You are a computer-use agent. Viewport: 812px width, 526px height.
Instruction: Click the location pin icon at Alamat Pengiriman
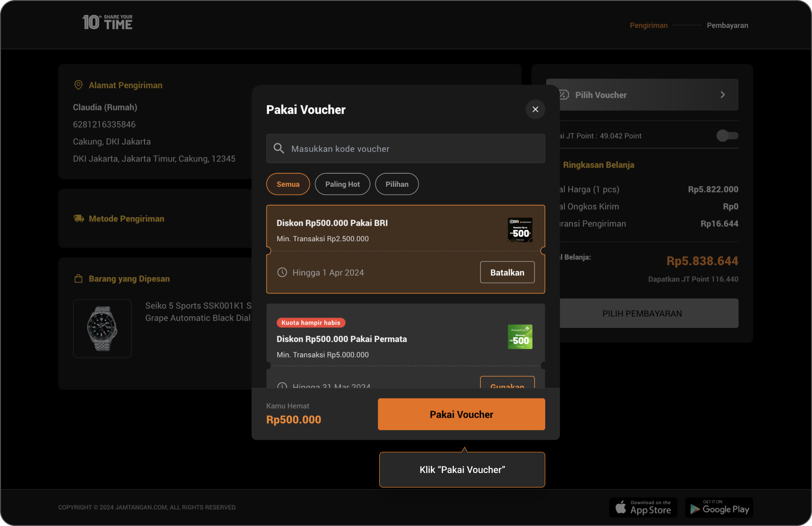pyautogui.click(x=78, y=85)
